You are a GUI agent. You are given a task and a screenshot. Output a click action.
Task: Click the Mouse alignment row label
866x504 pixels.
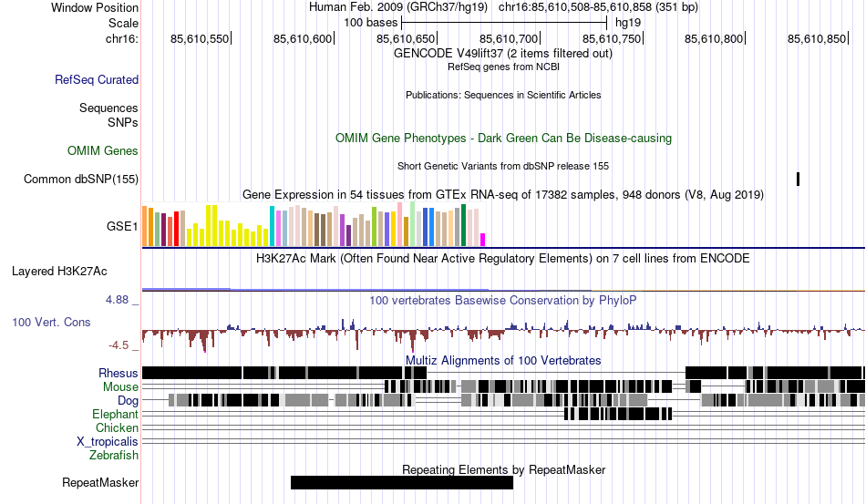[120, 387]
